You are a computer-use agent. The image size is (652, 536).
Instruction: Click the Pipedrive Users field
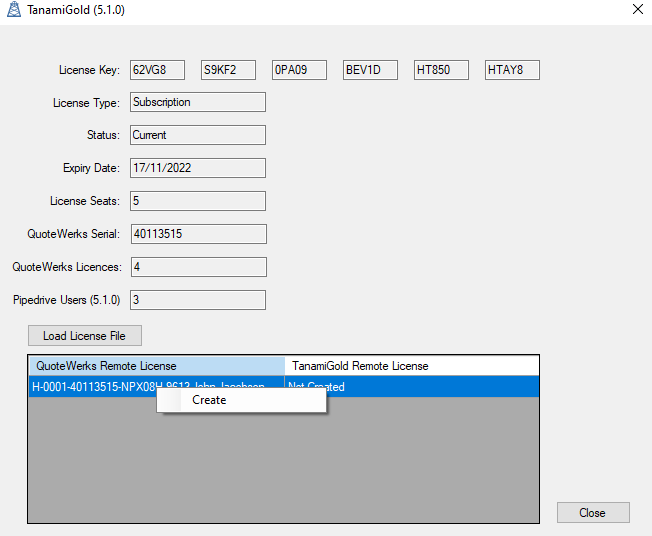pyautogui.click(x=198, y=300)
